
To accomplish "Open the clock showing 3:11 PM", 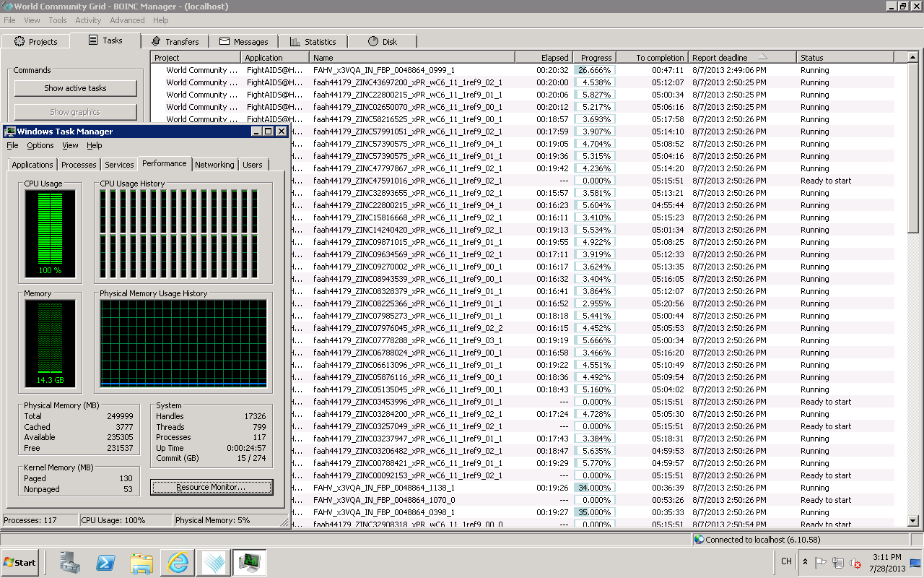I will (x=886, y=562).
